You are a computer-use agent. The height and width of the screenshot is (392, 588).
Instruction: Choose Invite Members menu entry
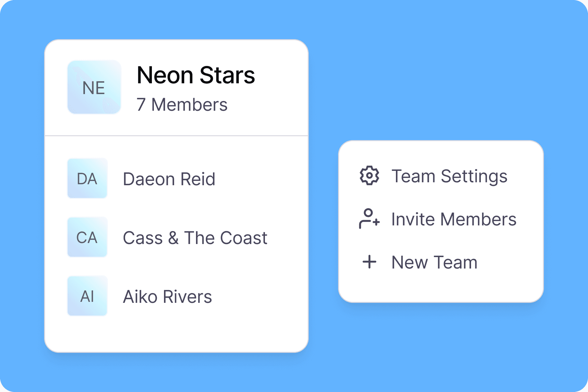[453, 219]
